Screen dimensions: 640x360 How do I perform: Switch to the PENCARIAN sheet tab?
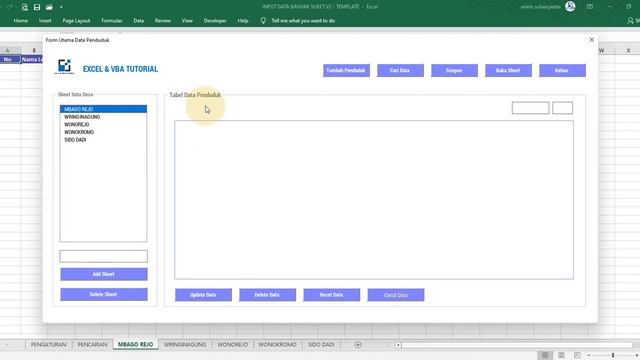pos(92,345)
